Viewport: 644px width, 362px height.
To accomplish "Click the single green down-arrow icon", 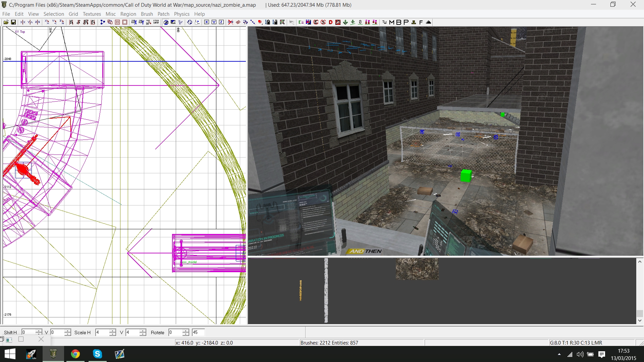I will click(x=345, y=22).
